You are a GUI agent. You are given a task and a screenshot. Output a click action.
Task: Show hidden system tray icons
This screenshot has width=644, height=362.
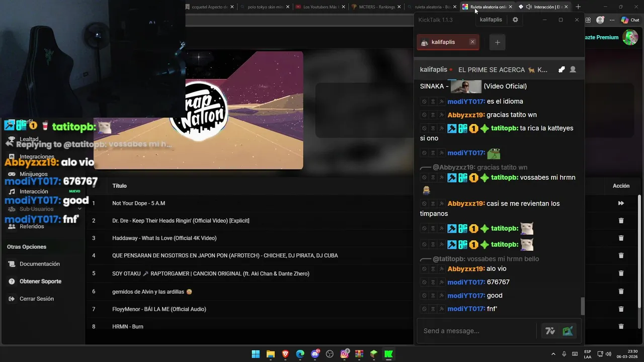coord(553,354)
